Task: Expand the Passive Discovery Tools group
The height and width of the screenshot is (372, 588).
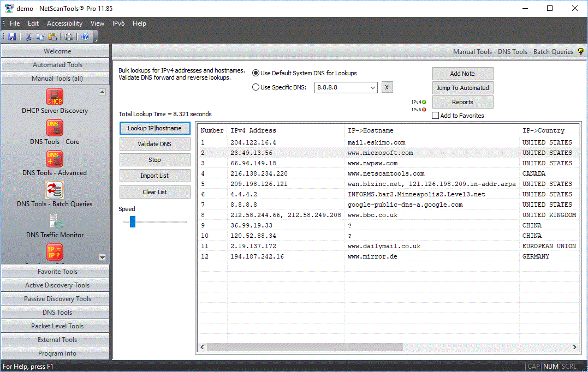Action: pos(55,299)
